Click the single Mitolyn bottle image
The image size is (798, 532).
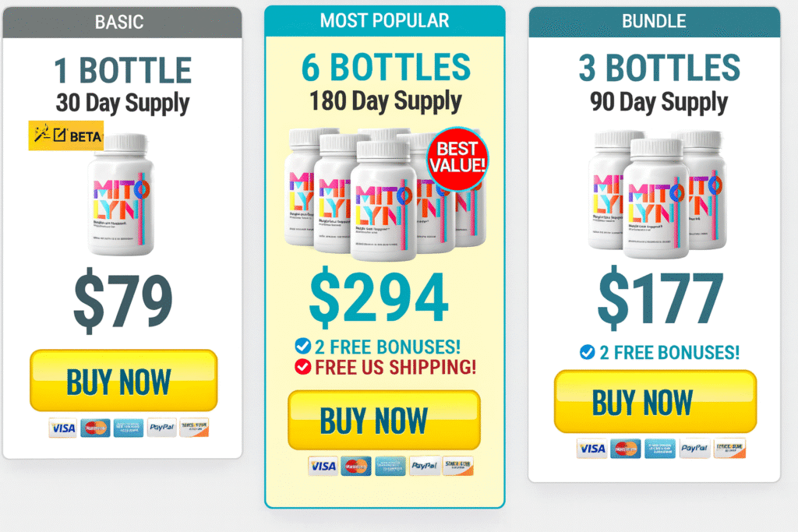pyautogui.click(x=121, y=194)
